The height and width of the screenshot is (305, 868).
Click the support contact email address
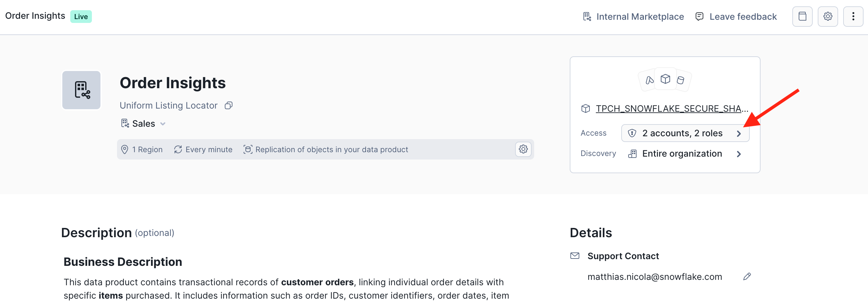pyautogui.click(x=654, y=277)
